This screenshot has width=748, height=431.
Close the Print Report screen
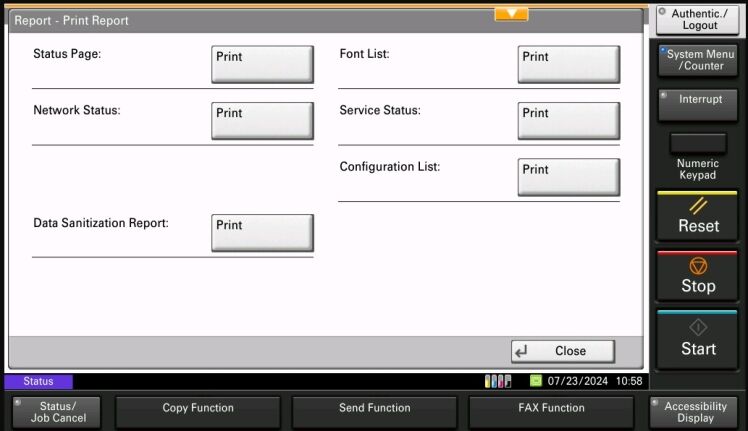coord(563,351)
